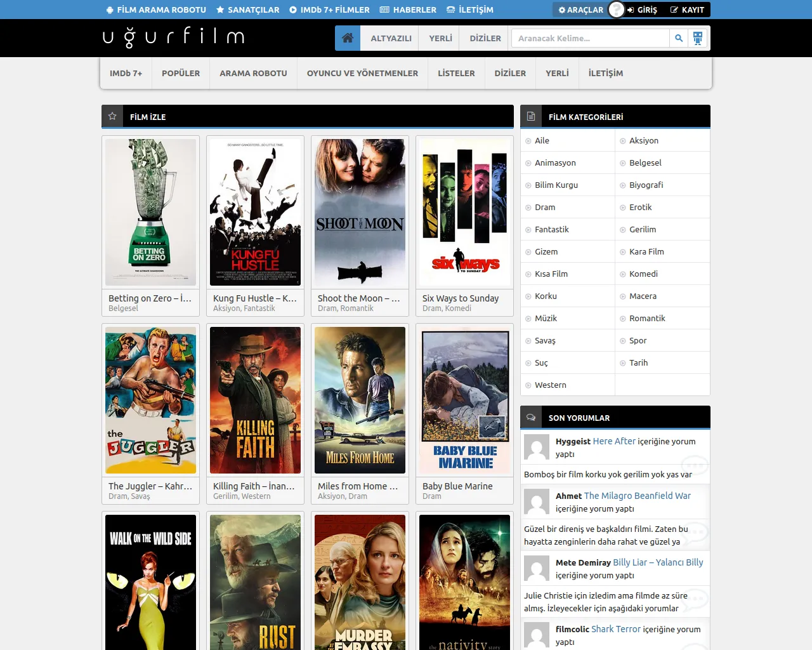Select the Biyografi category
This screenshot has width=812, height=650.
coord(646,185)
